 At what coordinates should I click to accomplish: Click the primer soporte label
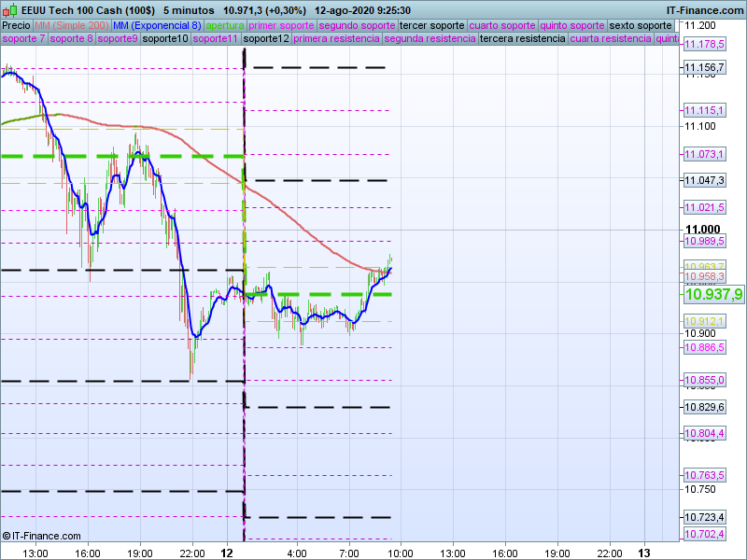coord(282,25)
